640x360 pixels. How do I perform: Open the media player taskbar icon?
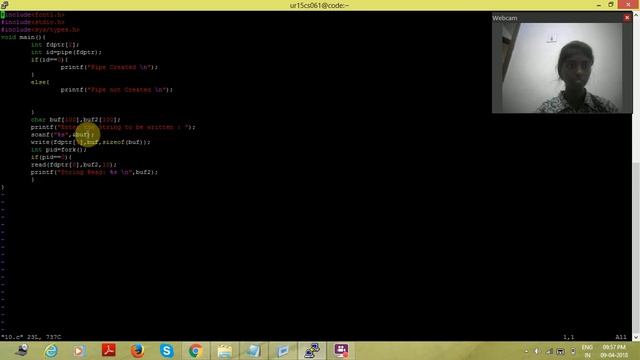pyautogui.click(x=80, y=351)
